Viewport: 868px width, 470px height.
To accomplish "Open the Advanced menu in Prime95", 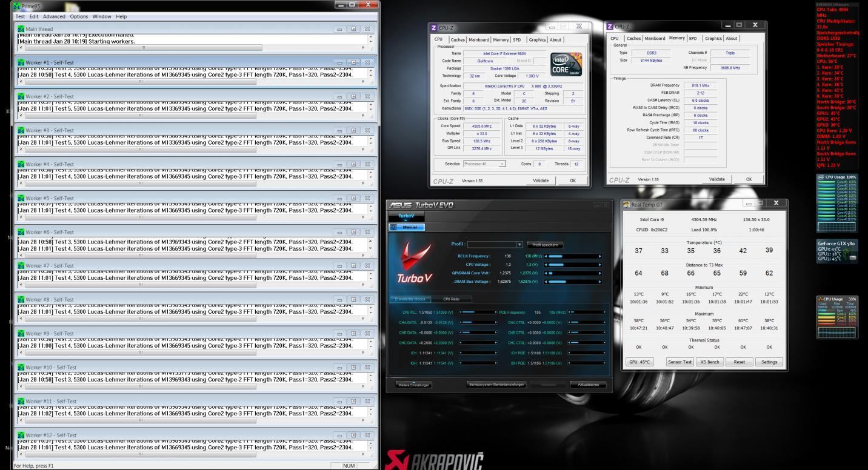I will (55, 16).
